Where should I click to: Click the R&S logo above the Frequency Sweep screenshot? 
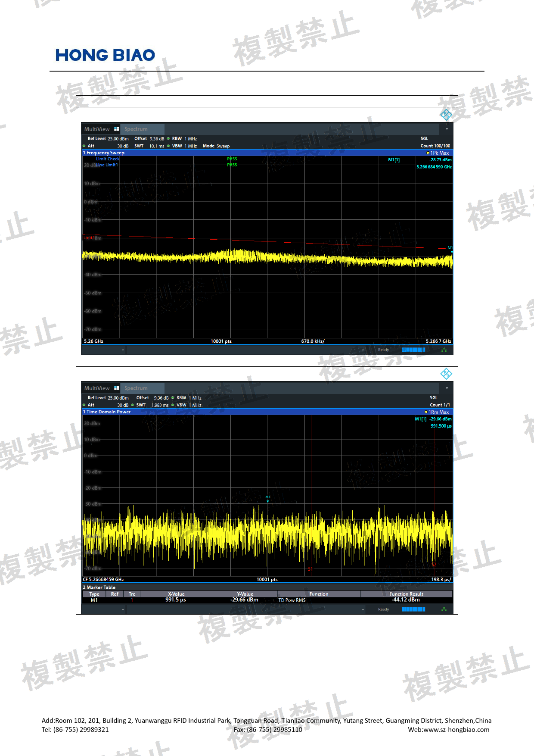tap(446, 115)
